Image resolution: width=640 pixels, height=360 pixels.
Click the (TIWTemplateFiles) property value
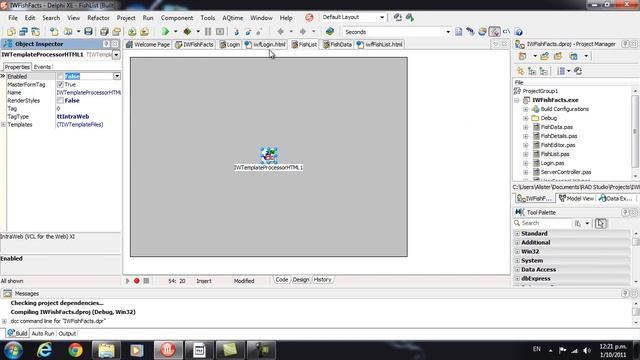[x=80, y=124]
